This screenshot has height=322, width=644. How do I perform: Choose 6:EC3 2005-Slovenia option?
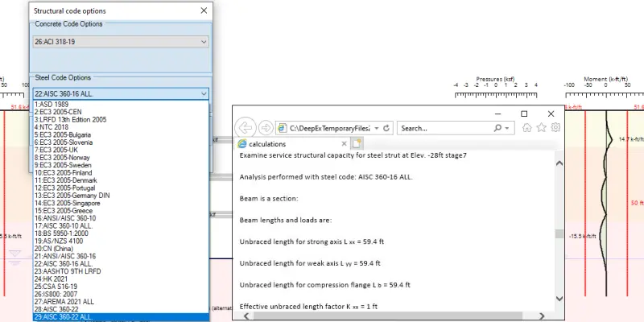(64, 142)
